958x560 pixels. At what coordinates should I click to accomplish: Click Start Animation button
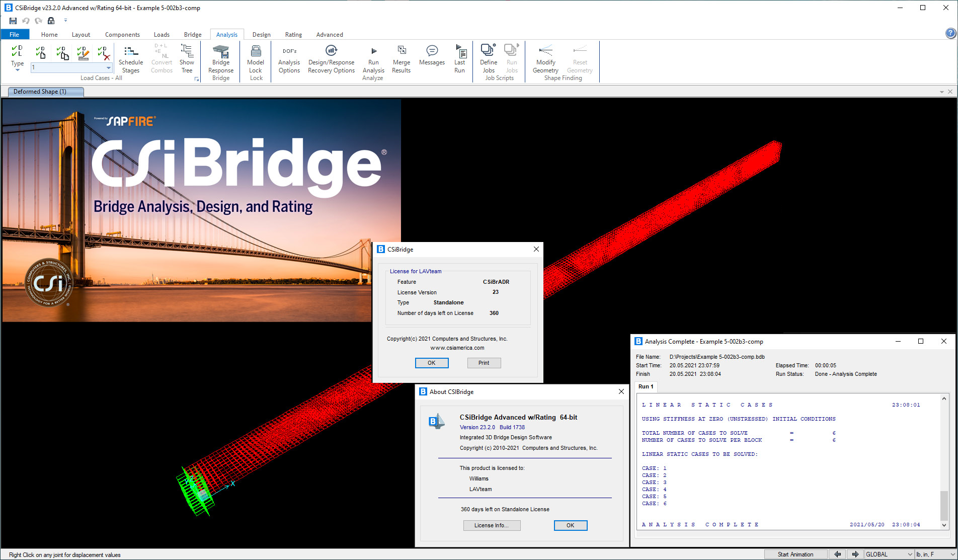click(x=795, y=554)
